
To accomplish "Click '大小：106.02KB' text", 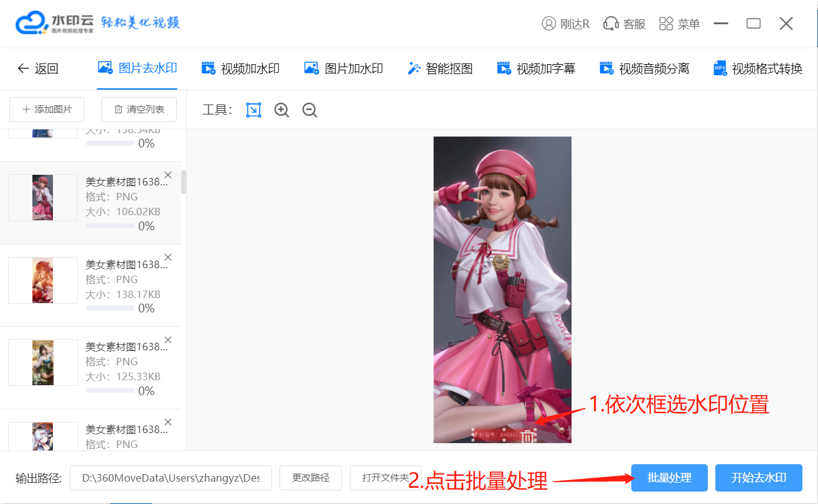I will (x=123, y=212).
